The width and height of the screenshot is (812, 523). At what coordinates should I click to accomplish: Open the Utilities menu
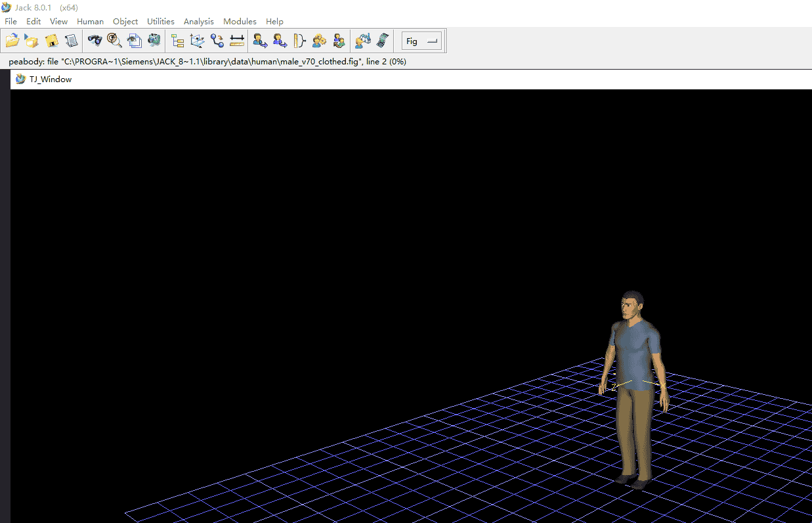click(x=161, y=21)
